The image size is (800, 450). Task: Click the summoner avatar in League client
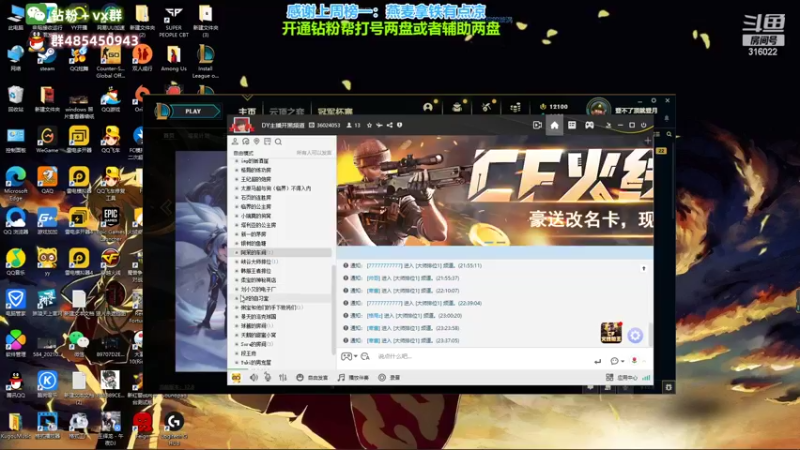(598, 108)
